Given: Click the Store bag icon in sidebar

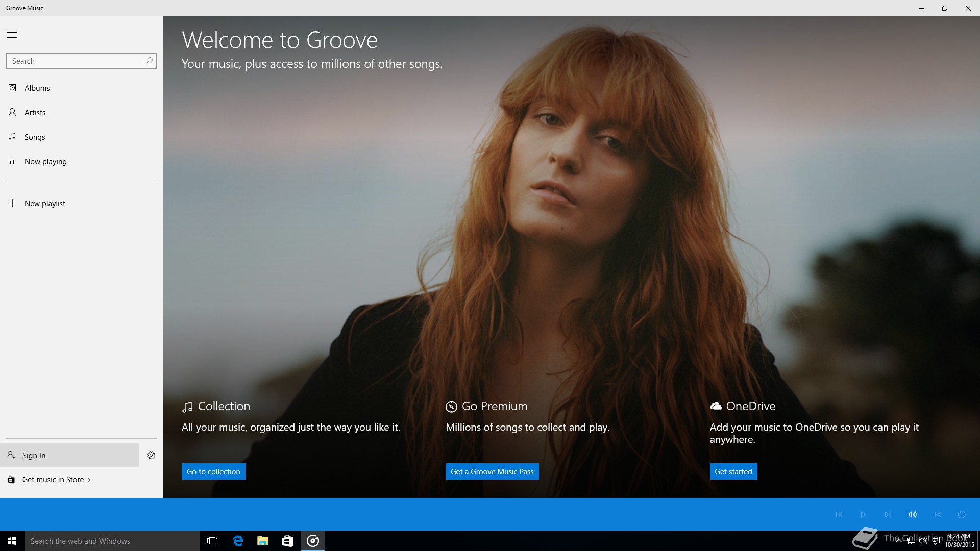Looking at the screenshot, I should [x=11, y=480].
